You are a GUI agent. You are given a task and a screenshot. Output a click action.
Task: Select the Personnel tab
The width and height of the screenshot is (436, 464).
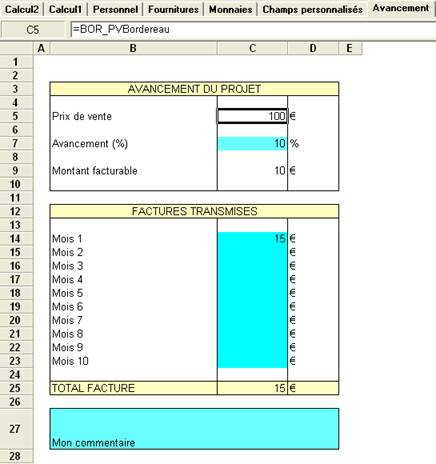tap(115, 9)
